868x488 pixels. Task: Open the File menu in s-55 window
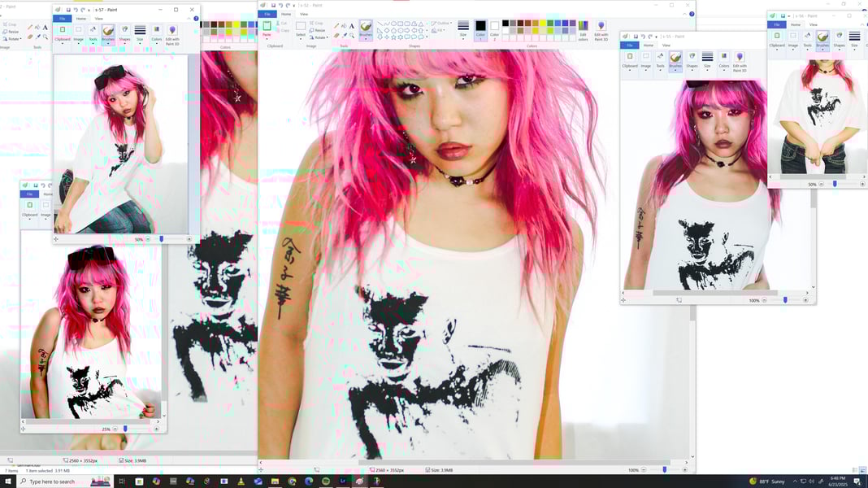(630, 45)
